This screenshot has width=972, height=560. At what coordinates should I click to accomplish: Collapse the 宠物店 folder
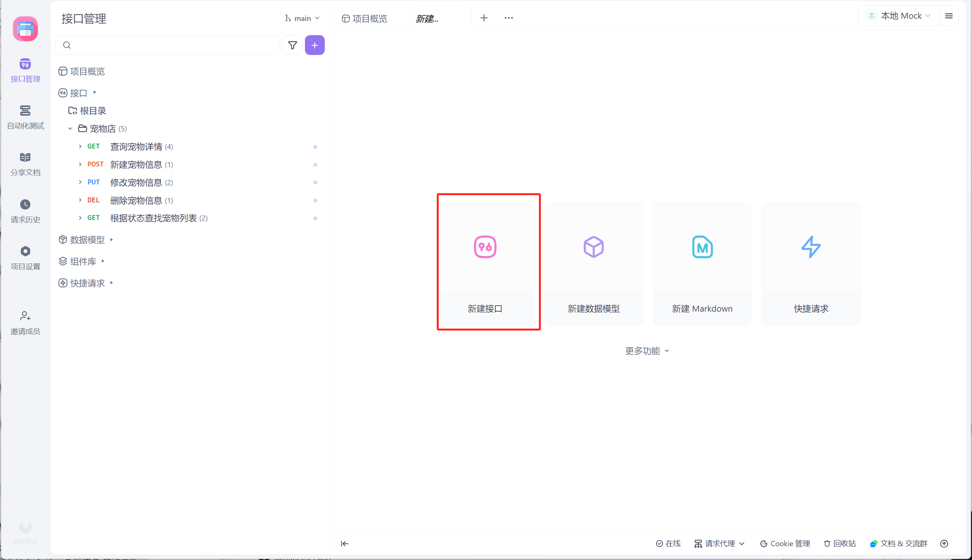pos(70,129)
